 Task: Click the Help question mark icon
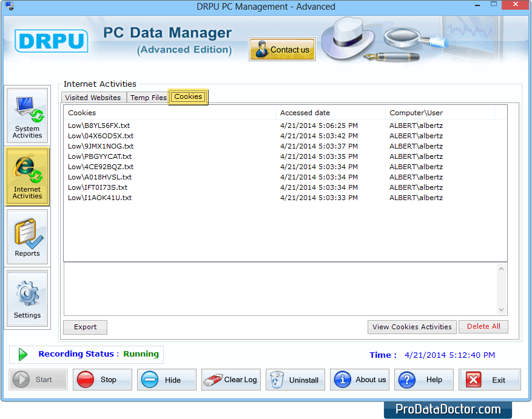(x=407, y=380)
